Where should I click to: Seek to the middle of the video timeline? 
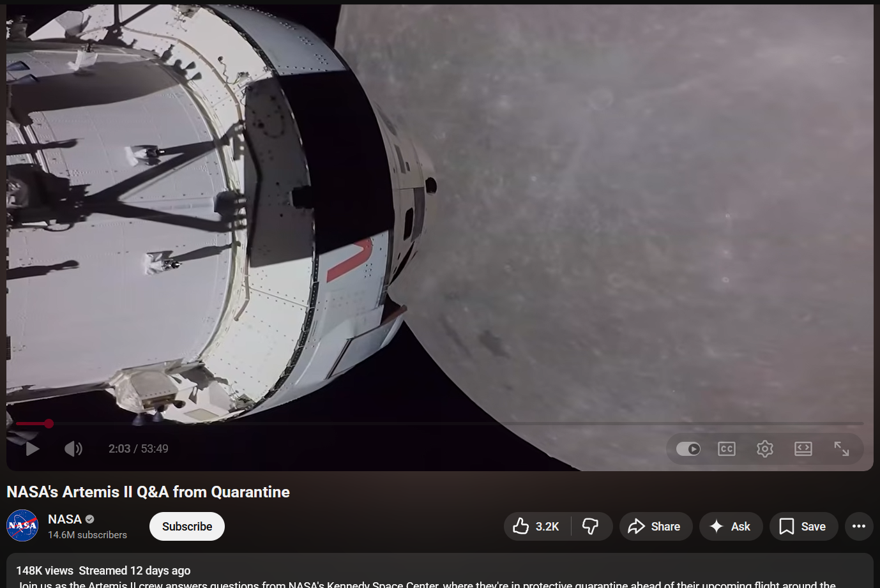tap(440, 423)
